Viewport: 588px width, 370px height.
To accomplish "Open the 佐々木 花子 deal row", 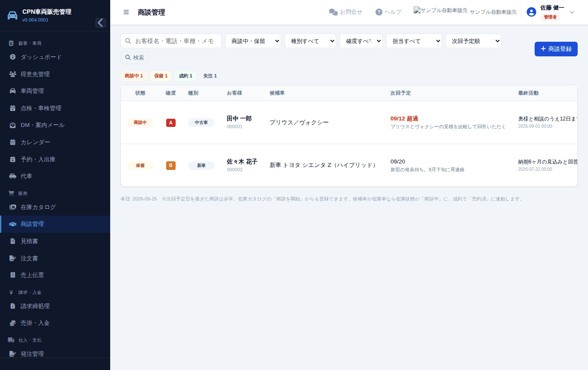I will (349, 165).
